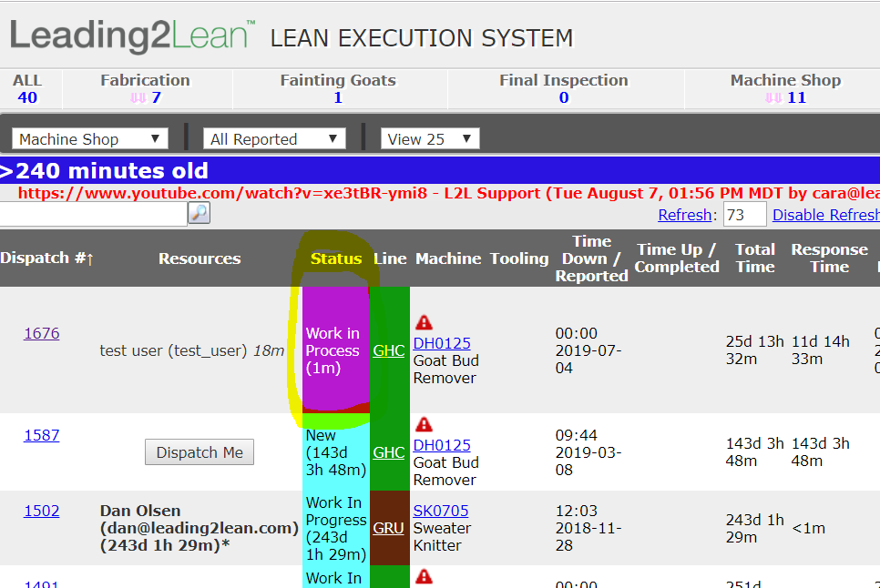Click the search magnifier icon
This screenshot has width=880, height=588.
pos(199,213)
